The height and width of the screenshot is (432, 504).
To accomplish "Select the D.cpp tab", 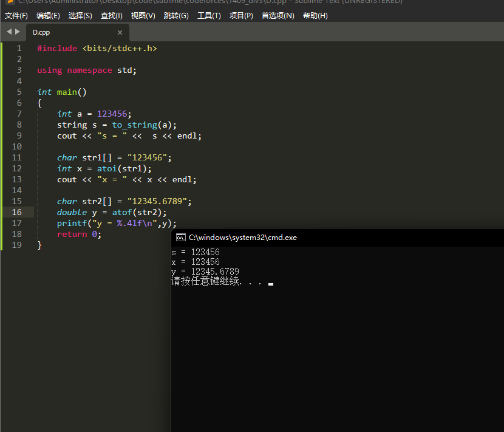I will click(78, 32).
